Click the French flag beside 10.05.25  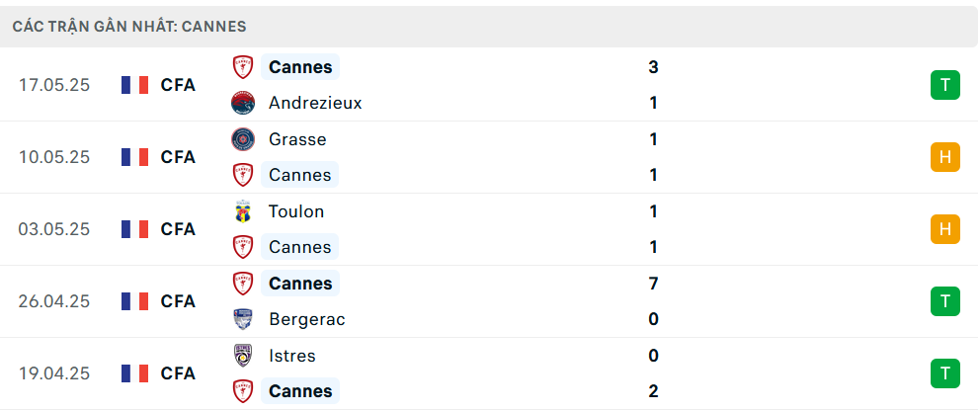pyautogui.click(x=135, y=157)
